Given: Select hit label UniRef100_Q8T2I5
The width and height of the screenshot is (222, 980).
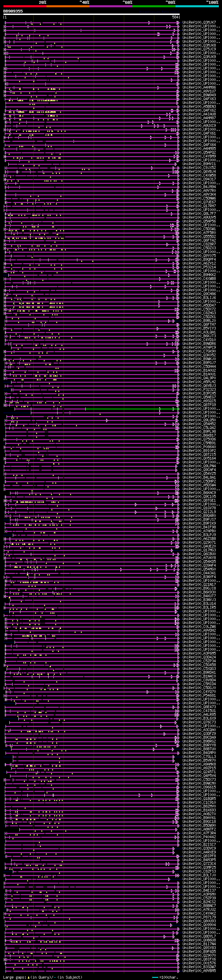Looking at the screenshot, I should 199,455.
